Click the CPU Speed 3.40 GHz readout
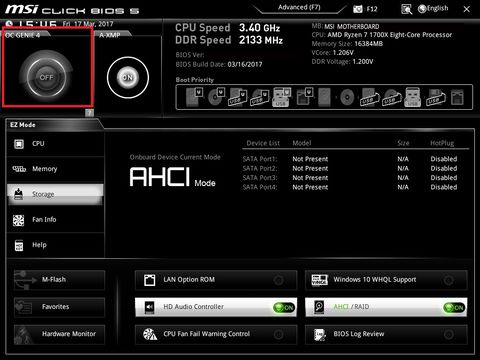Screen dimensions: 480x360 (228, 28)
